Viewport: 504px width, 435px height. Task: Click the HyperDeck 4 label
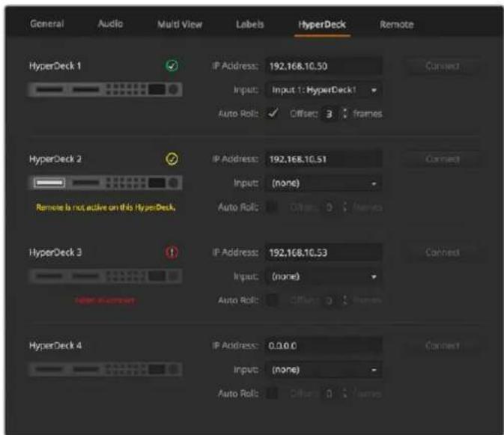(x=55, y=346)
